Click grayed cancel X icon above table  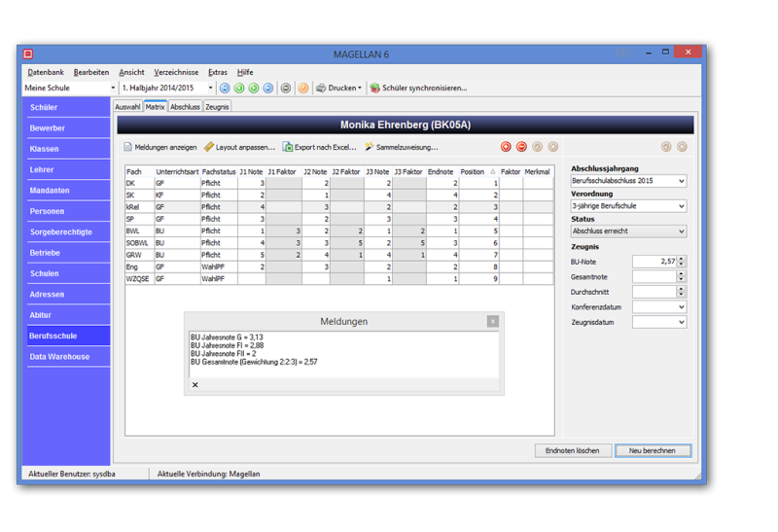tap(552, 147)
